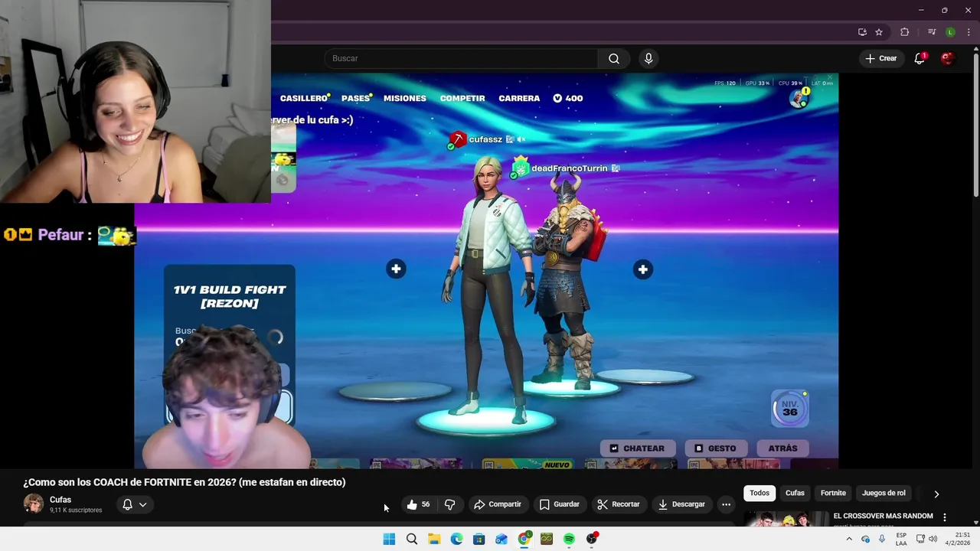Screen dimensions: 980x551
Task: Focus the Buscar search field
Action: (461, 59)
